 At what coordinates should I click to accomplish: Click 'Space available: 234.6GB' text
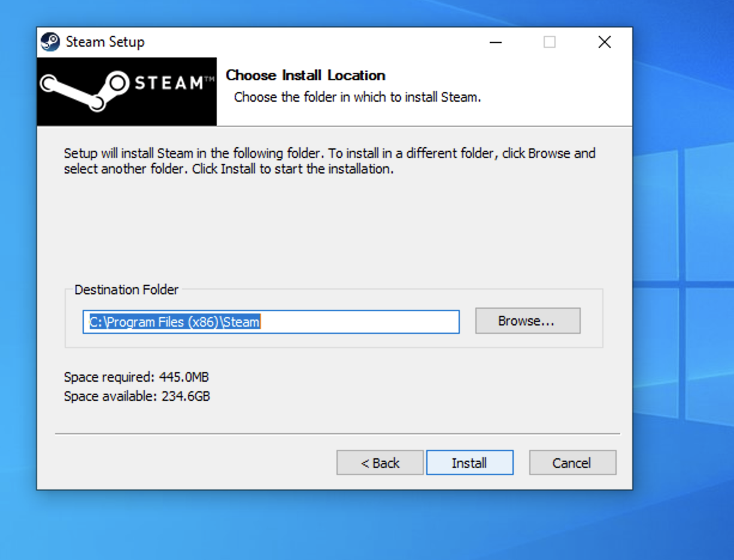point(137,396)
